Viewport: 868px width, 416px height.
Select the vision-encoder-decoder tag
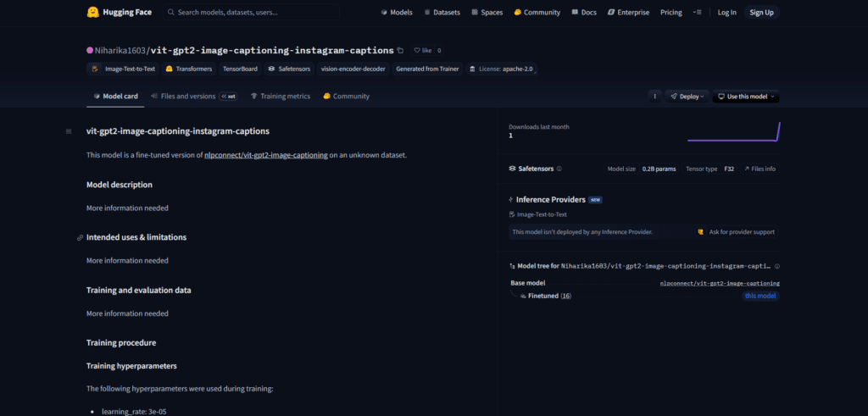point(353,69)
